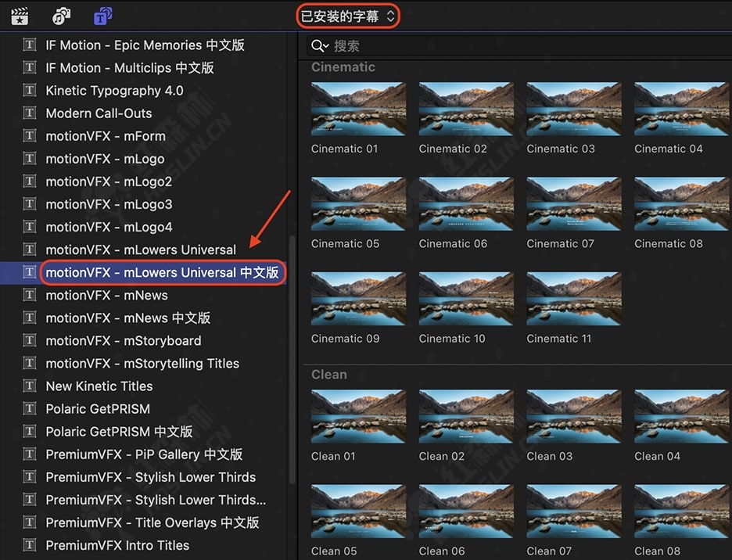Select the Titles and Generators sidebar icon
The height and width of the screenshot is (560, 732).
click(x=102, y=16)
